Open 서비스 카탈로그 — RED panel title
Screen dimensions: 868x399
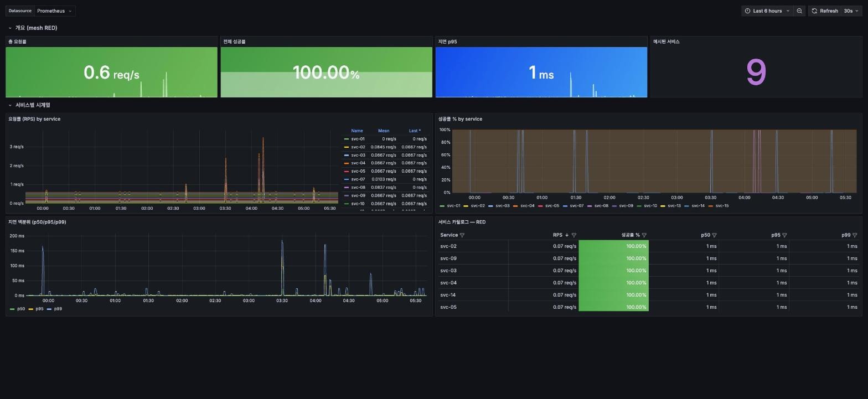462,222
